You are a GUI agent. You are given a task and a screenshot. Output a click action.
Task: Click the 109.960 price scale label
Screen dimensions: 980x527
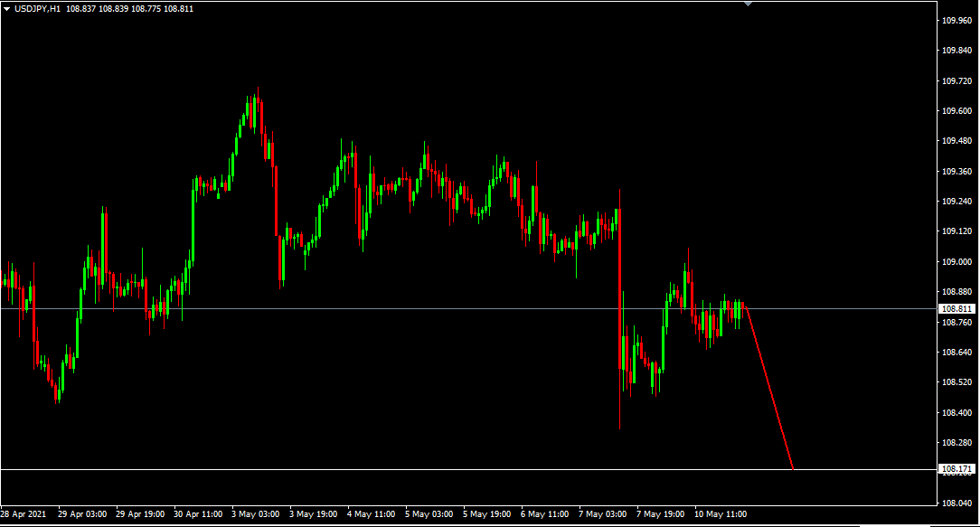point(956,21)
